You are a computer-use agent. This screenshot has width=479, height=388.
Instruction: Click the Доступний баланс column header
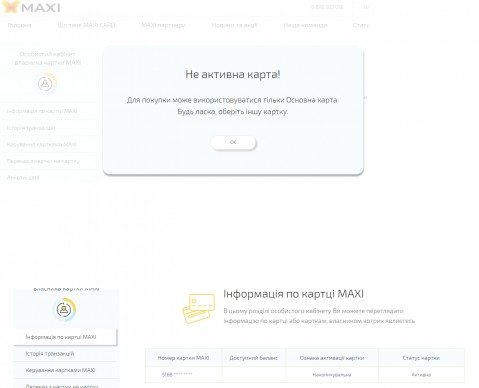pyautogui.click(x=254, y=358)
